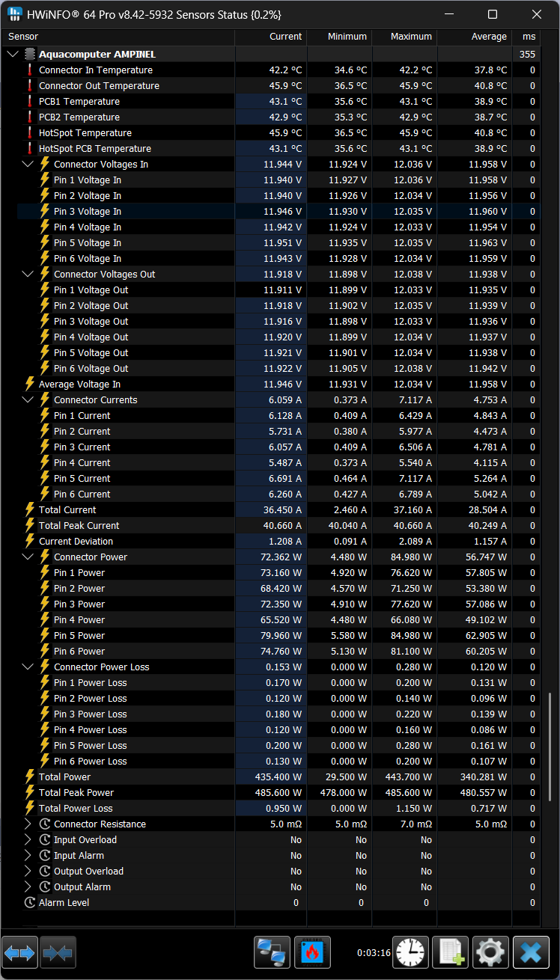The height and width of the screenshot is (980, 560).
Task: Click the elapsed time 0:03:16 readout
Action: pyautogui.click(x=374, y=953)
